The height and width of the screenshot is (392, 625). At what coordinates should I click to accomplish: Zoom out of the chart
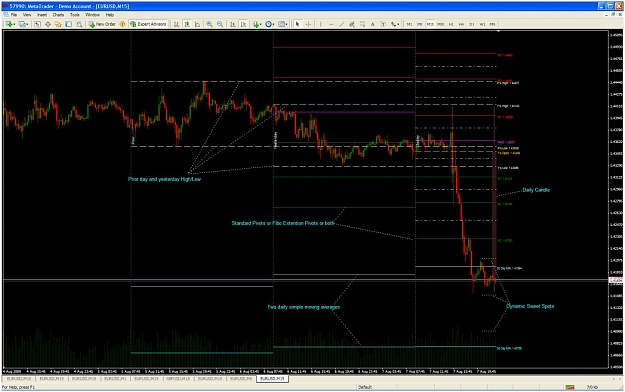point(220,24)
